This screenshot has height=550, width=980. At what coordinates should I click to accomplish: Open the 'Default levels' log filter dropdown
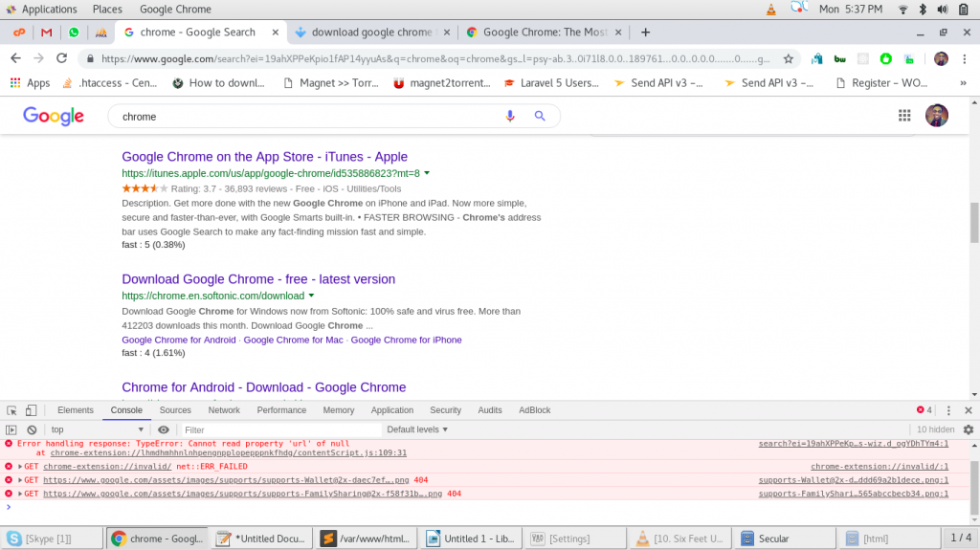click(x=417, y=430)
